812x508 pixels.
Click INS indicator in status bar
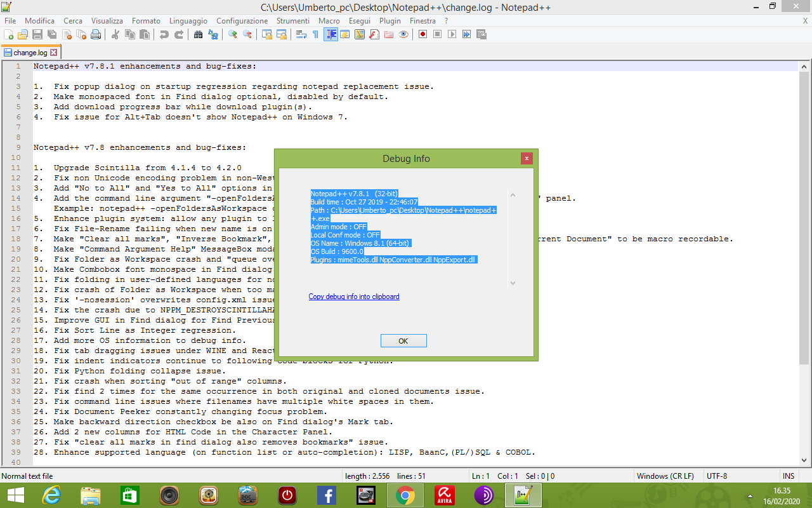789,476
